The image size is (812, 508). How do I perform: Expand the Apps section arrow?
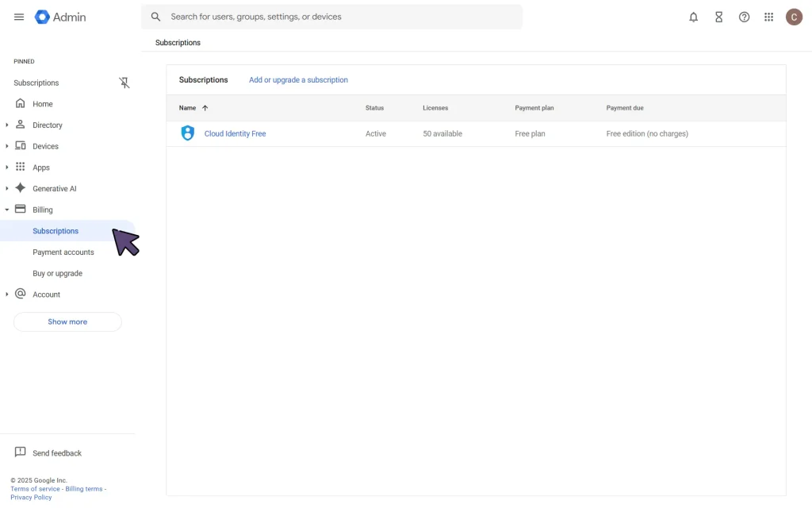pyautogui.click(x=6, y=167)
